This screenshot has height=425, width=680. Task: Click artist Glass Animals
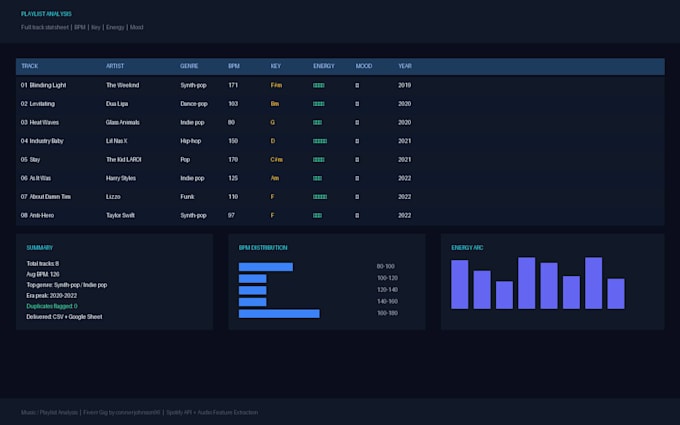click(x=123, y=122)
